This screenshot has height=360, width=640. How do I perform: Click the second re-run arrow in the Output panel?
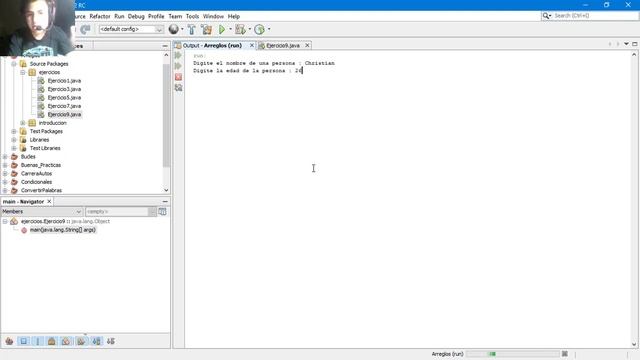(x=178, y=66)
